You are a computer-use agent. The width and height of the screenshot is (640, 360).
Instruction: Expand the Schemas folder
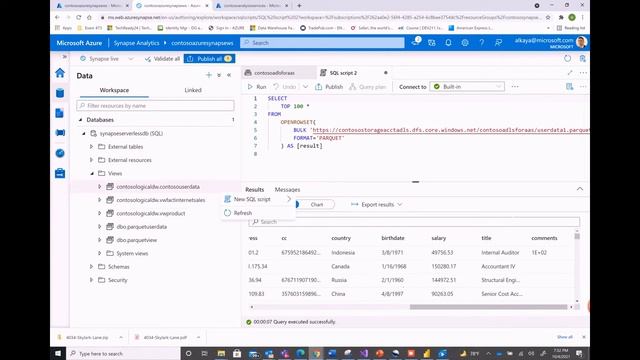tap(91, 267)
